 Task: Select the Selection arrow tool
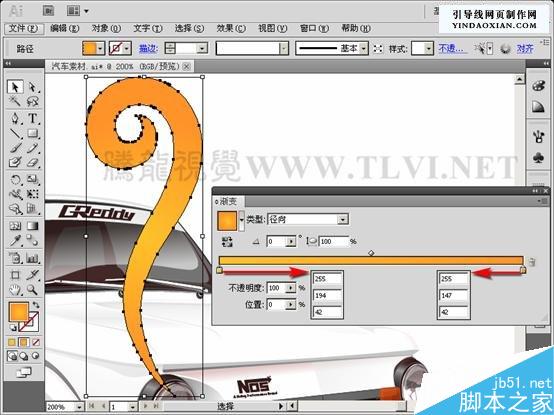click(15, 87)
